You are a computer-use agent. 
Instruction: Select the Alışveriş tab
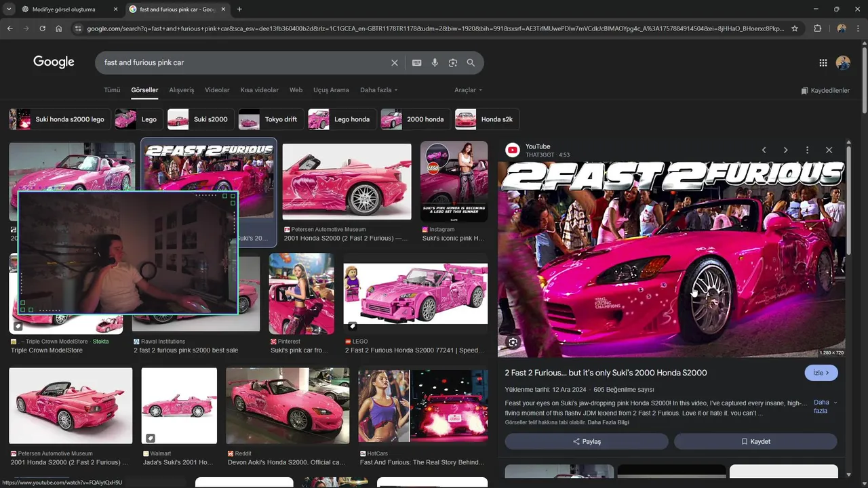click(182, 90)
